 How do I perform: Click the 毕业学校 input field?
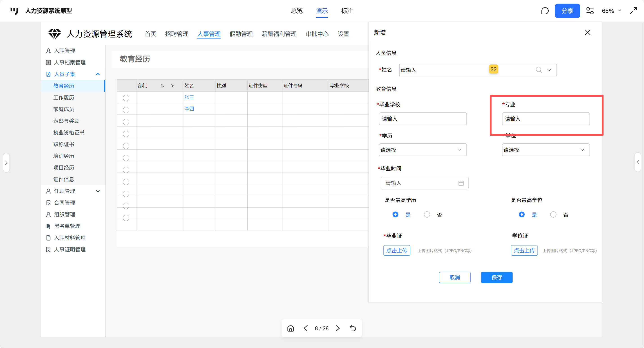tap(423, 119)
